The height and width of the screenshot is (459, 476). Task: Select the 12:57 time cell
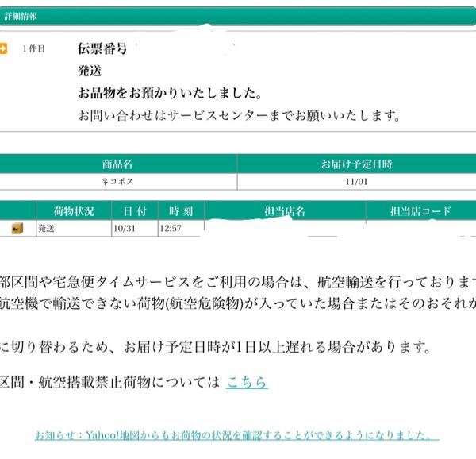click(x=171, y=229)
